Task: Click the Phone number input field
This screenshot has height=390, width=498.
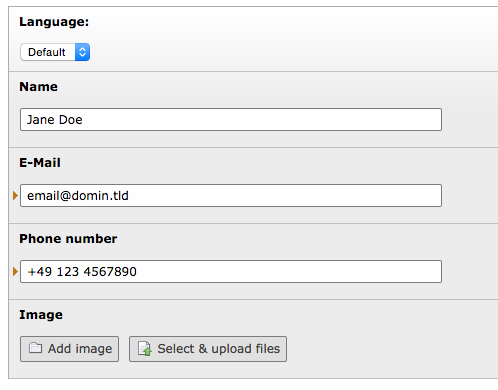Action: 231,271
